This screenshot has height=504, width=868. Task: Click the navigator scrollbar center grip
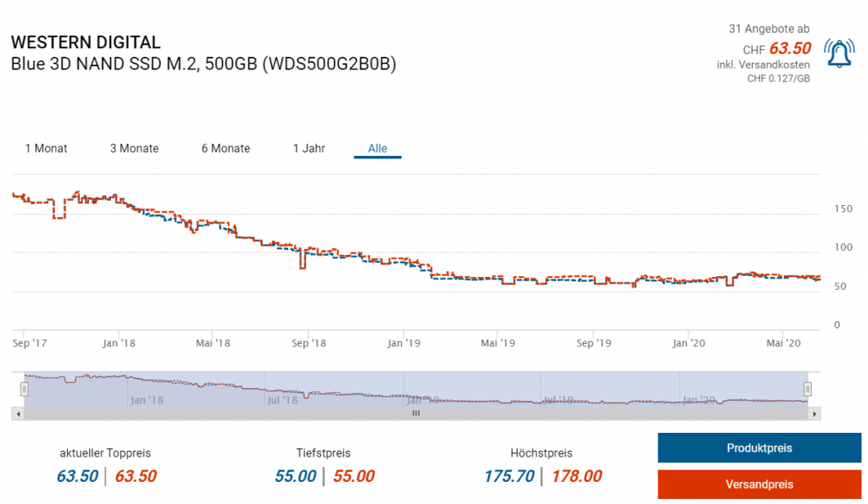click(415, 414)
